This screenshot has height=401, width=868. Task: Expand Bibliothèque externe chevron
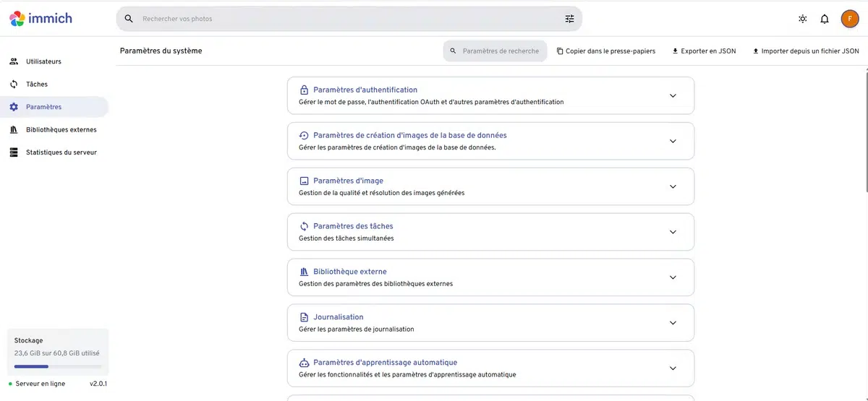tap(673, 277)
